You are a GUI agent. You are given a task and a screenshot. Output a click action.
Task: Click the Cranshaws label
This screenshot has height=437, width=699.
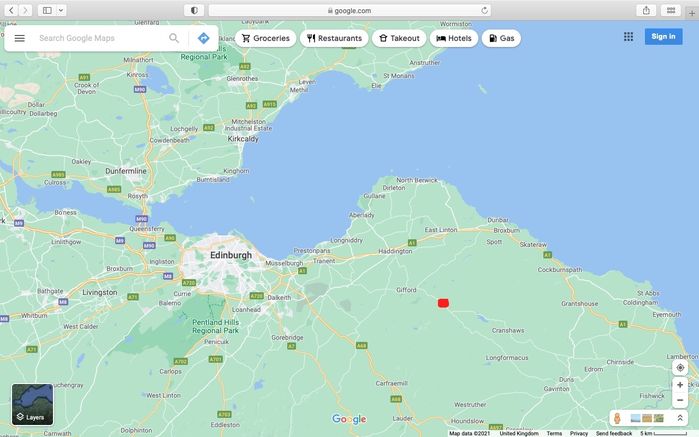click(508, 330)
